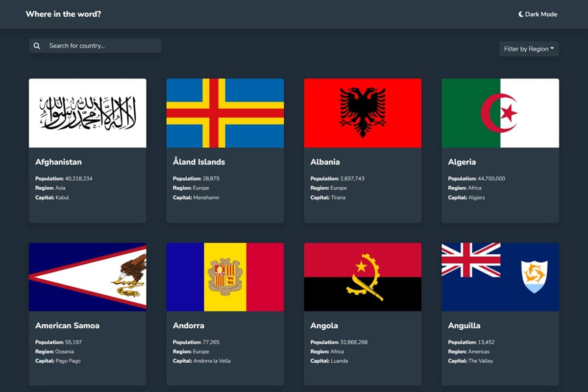Click Capital: Algiers text
Viewport: 588px width, 392px height.
pos(466,198)
